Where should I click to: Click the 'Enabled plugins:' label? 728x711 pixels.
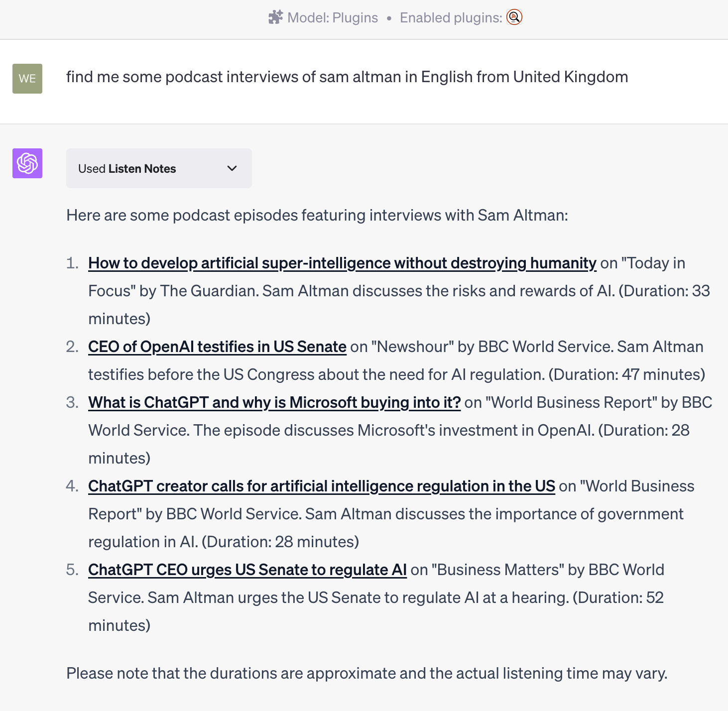451,18
